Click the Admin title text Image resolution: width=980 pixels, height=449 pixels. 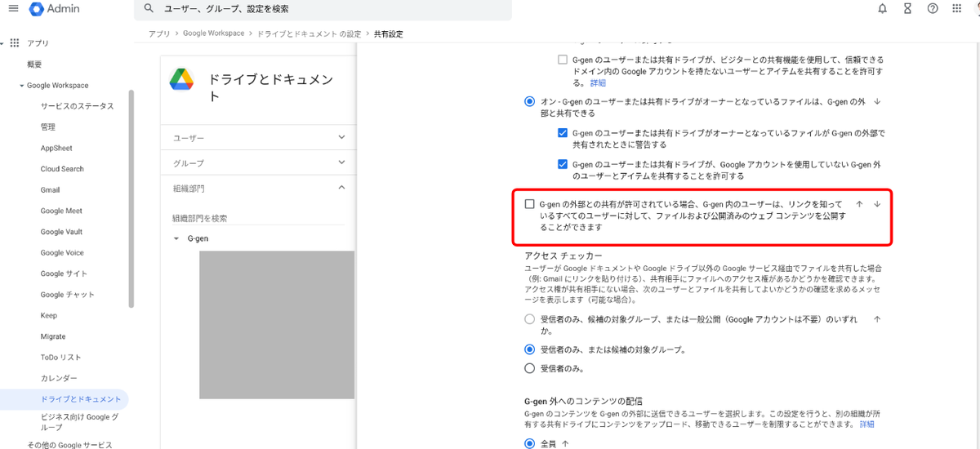click(x=65, y=9)
